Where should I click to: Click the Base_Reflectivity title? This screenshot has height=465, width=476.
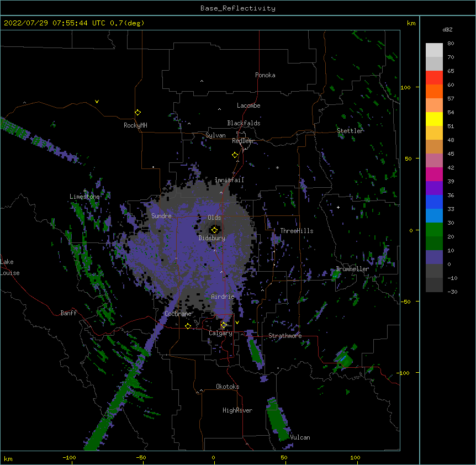pyautogui.click(x=238, y=8)
